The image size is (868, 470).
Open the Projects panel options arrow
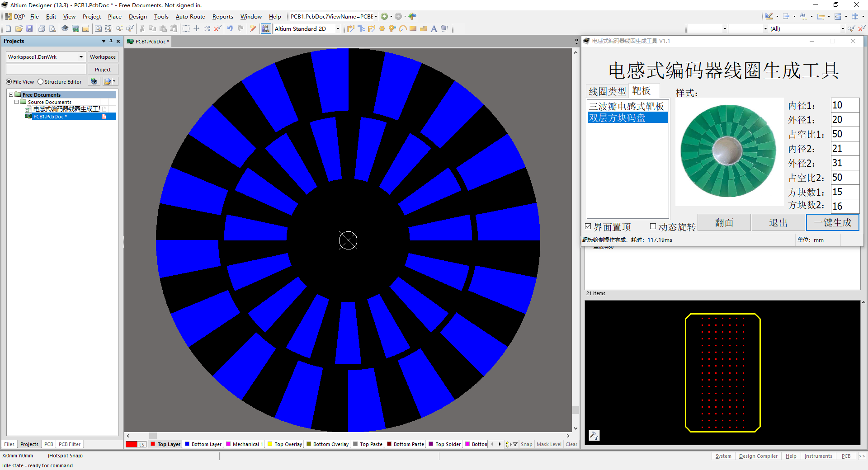[104, 41]
